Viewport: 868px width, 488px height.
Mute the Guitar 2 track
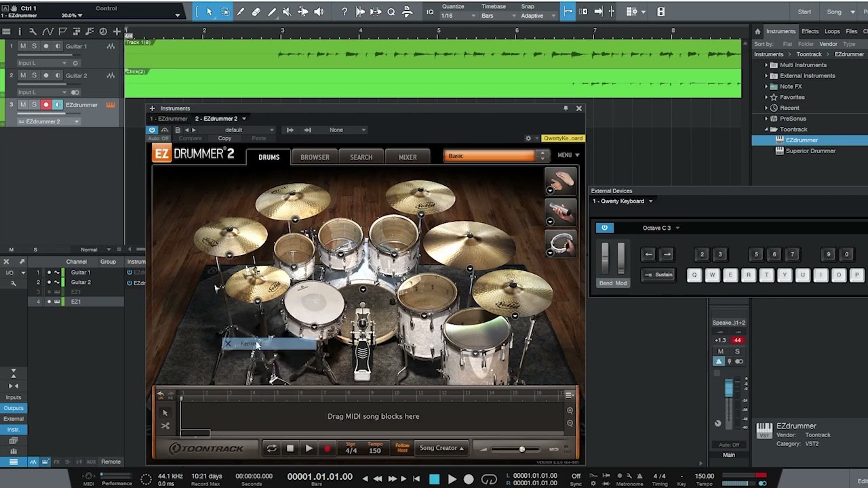pos(23,75)
